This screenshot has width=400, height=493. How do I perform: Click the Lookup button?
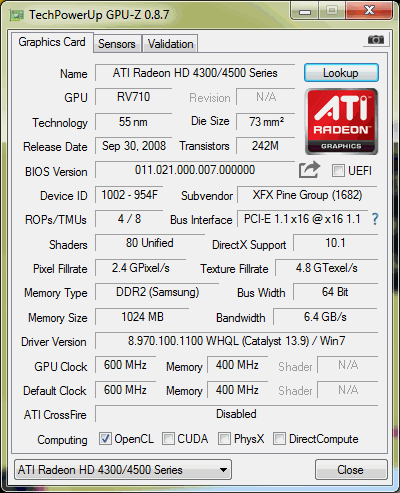tap(341, 73)
